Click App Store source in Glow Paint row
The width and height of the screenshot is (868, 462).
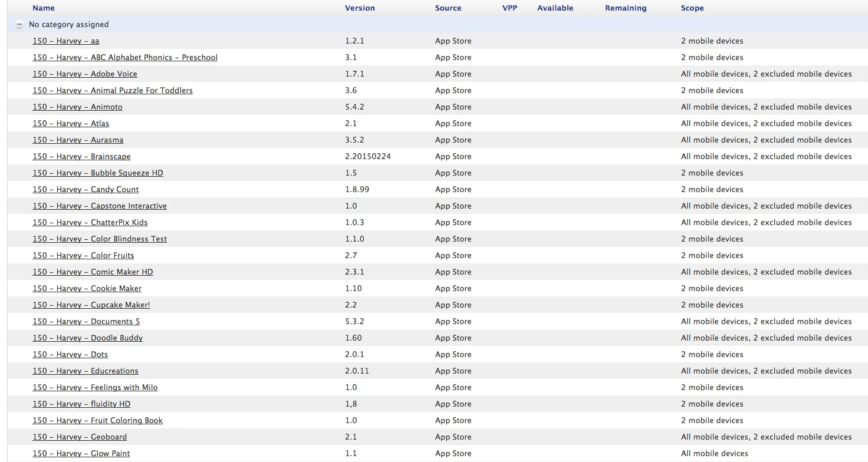[x=453, y=454]
